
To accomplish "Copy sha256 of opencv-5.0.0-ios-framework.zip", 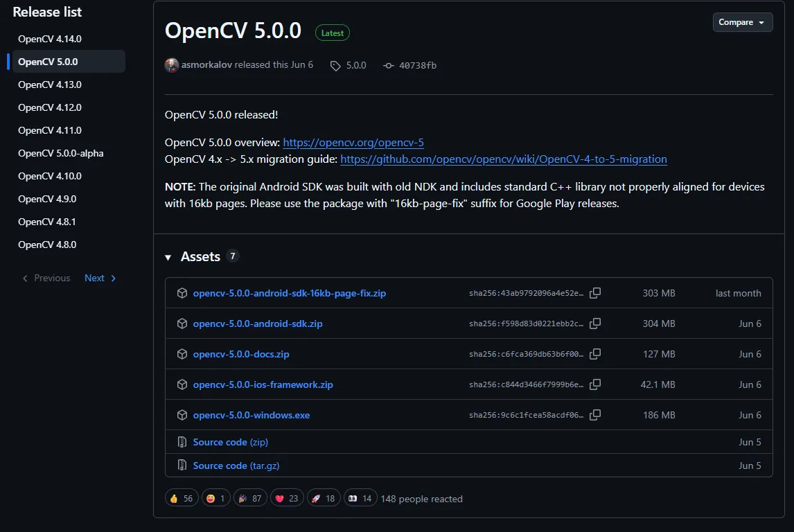I will click(595, 384).
